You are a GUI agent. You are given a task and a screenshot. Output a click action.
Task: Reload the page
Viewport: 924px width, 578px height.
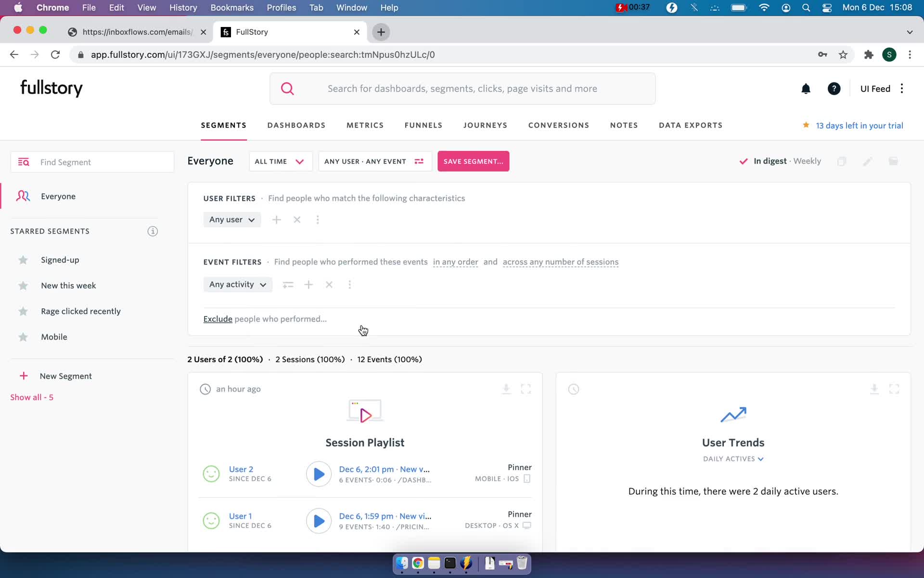(x=55, y=54)
